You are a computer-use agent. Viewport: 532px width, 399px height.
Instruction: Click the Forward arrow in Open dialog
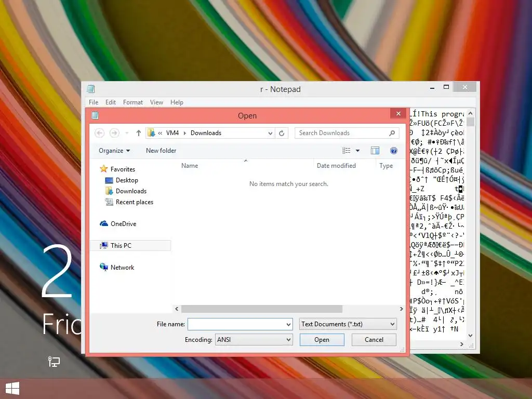[x=114, y=133]
